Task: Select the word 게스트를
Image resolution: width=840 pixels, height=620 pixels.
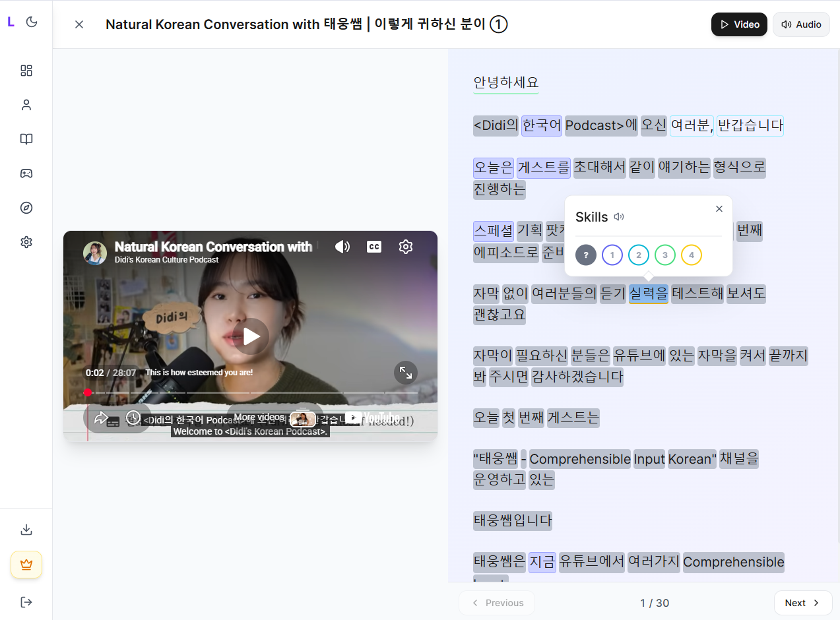Action: 544,168
